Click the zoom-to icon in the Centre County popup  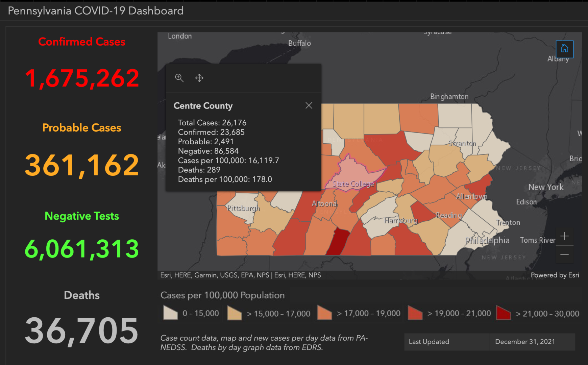click(179, 78)
